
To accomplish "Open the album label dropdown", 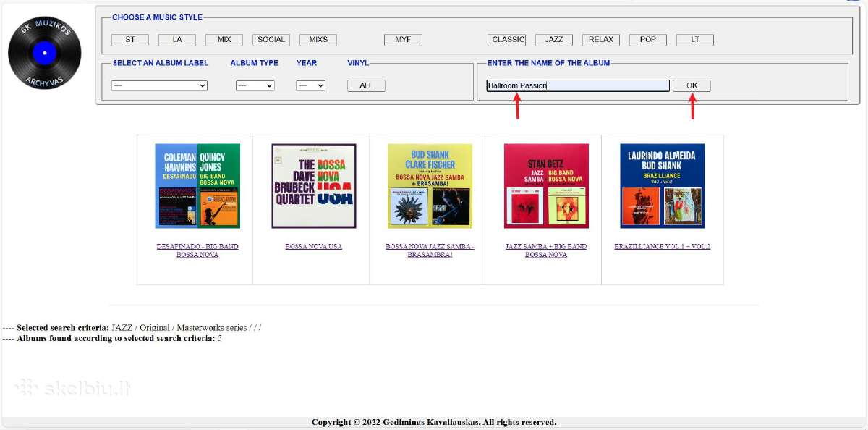I will 160,85.
